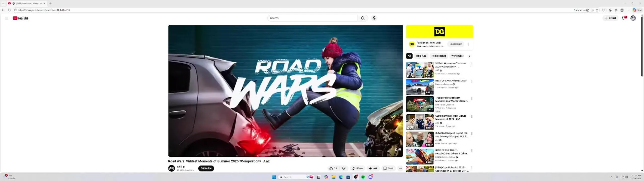Open weather widget on taskbar
The height and width of the screenshot is (181, 644).
(x=10, y=177)
